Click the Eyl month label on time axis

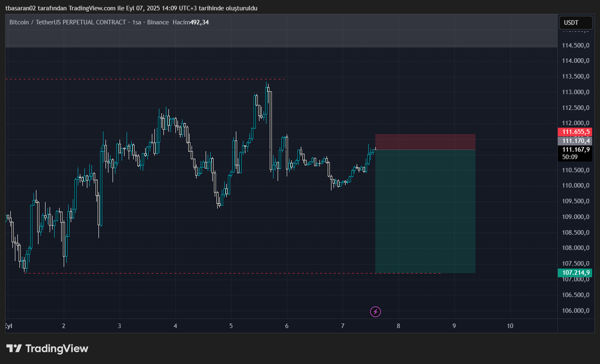tap(8, 326)
